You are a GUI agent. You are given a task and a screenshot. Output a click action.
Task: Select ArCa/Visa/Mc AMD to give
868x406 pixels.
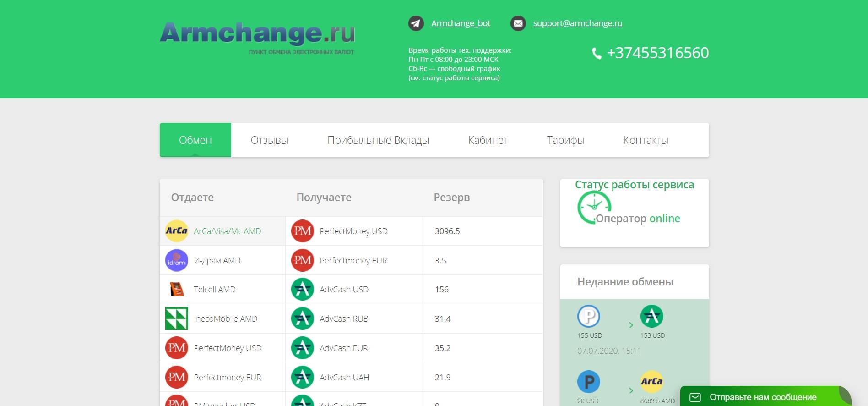222,231
